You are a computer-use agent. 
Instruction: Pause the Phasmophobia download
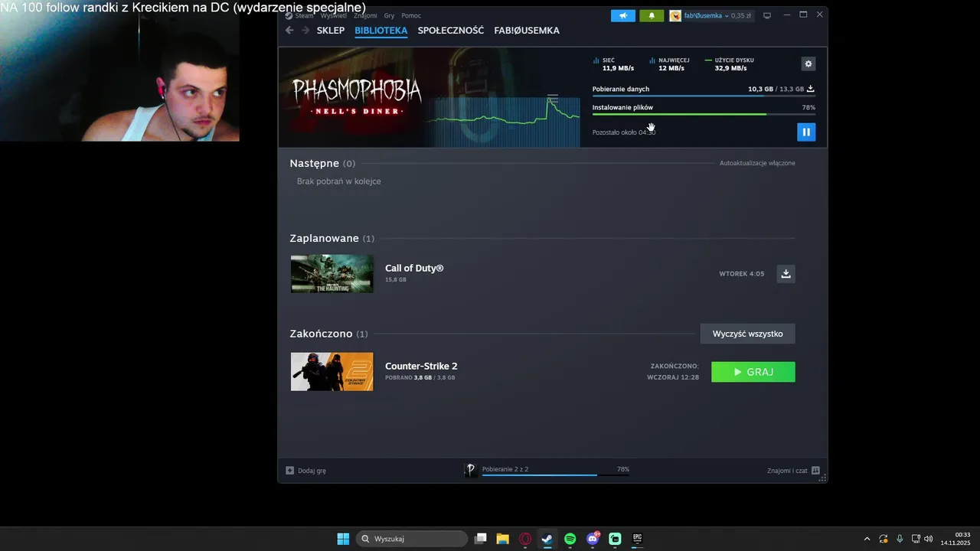(805, 132)
